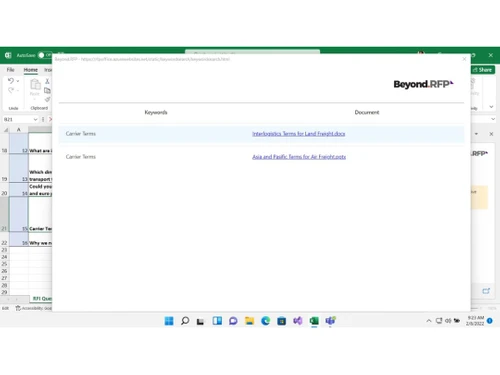Open Asia and Pacific Terms for Air Freight link
This screenshot has height=375, width=500.
[299, 157]
